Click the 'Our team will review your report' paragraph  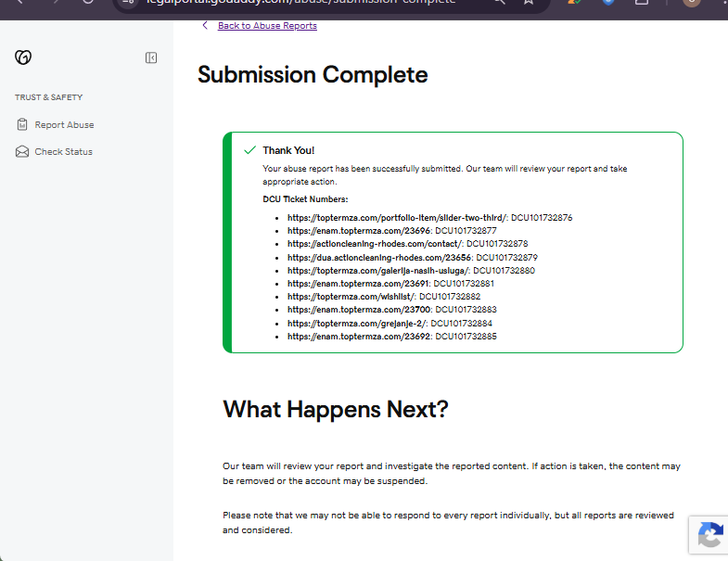[x=452, y=473]
